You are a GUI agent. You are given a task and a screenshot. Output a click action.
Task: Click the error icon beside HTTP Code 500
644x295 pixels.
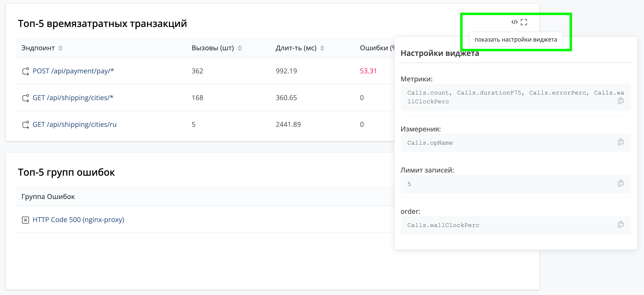click(25, 220)
